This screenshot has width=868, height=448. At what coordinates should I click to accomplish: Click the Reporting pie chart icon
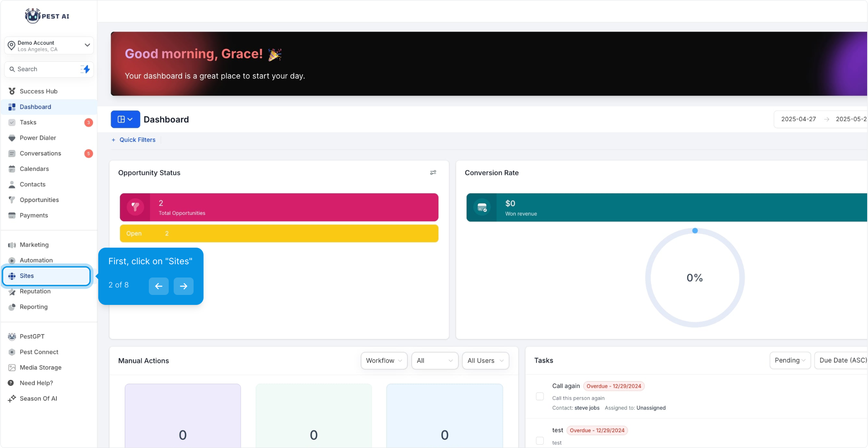point(12,307)
